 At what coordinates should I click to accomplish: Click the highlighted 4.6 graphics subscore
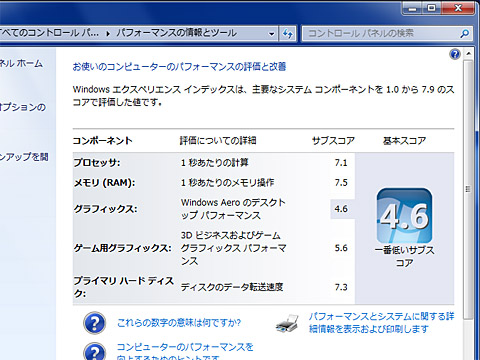coord(341,209)
